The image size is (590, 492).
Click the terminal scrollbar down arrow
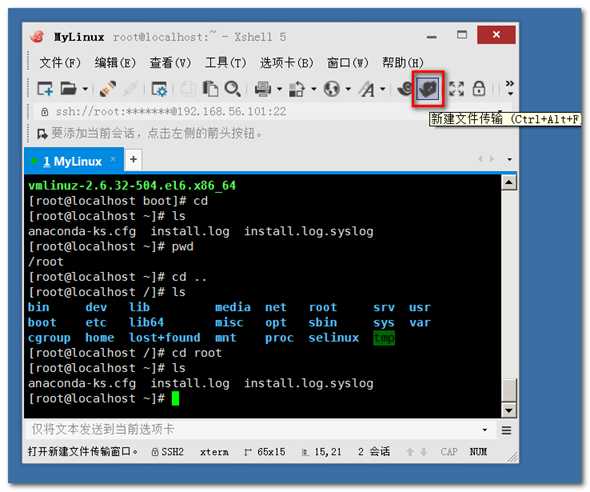coord(509,410)
